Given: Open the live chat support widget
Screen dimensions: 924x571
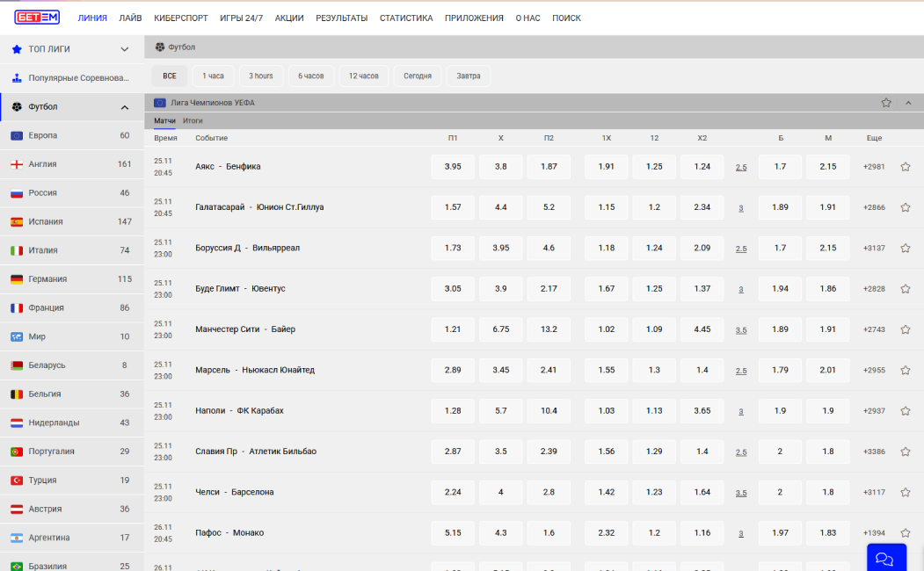Looking at the screenshot, I should coord(885,558).
